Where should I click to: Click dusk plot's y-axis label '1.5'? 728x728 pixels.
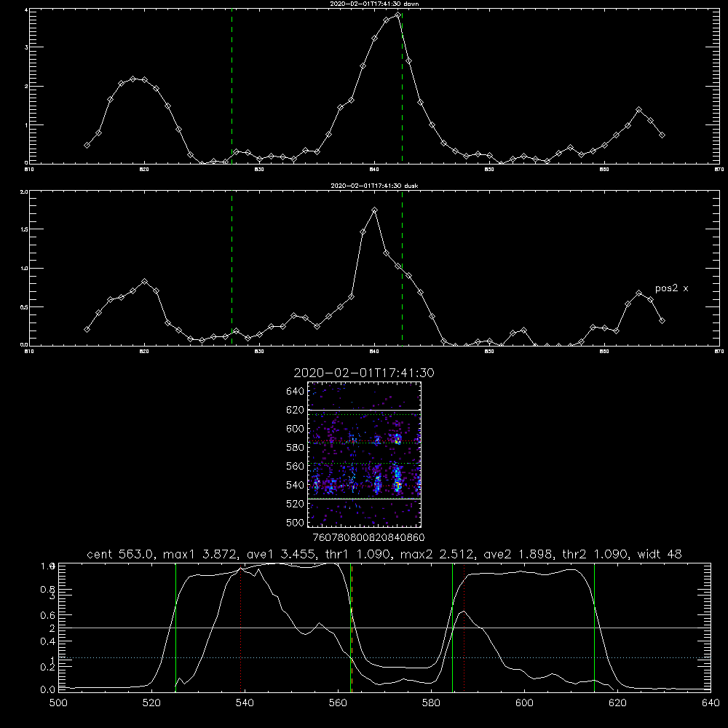point(24,229)
